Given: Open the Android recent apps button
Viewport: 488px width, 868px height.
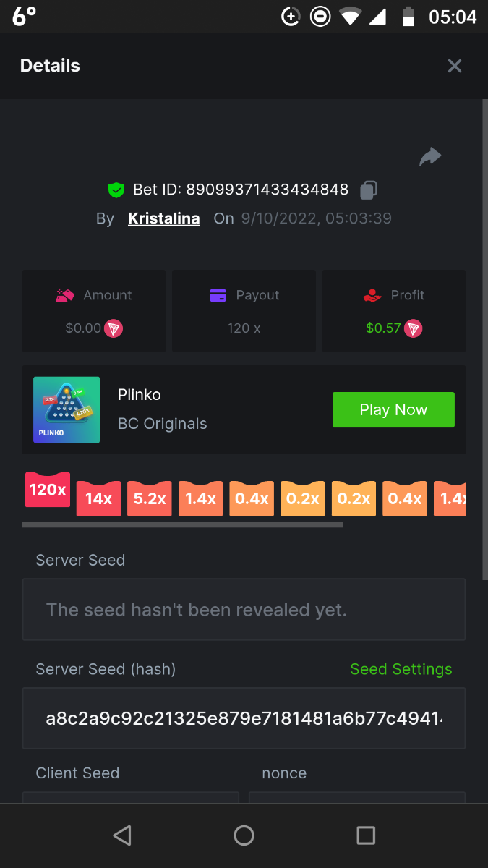Looking at the screenshot, I should (366, 836).
